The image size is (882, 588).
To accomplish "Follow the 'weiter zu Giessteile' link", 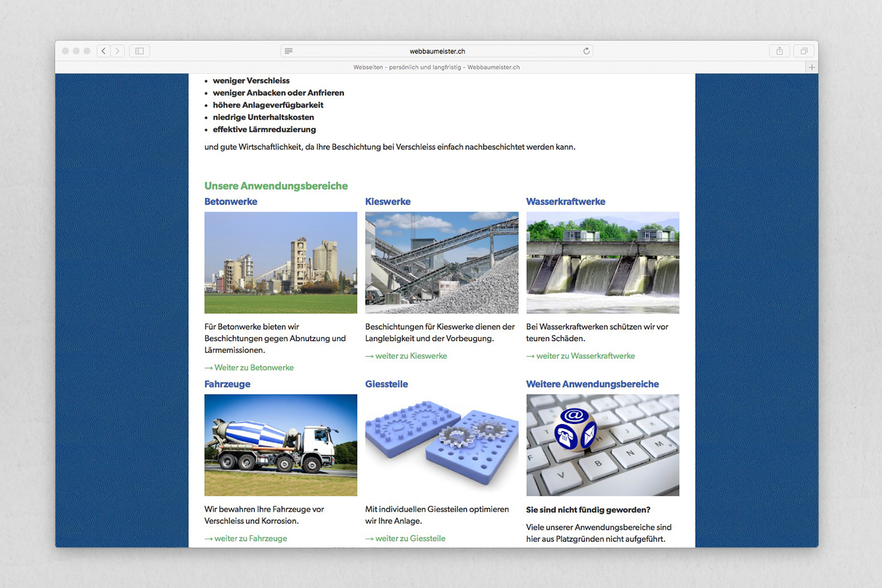I will [x=410, y=539].
